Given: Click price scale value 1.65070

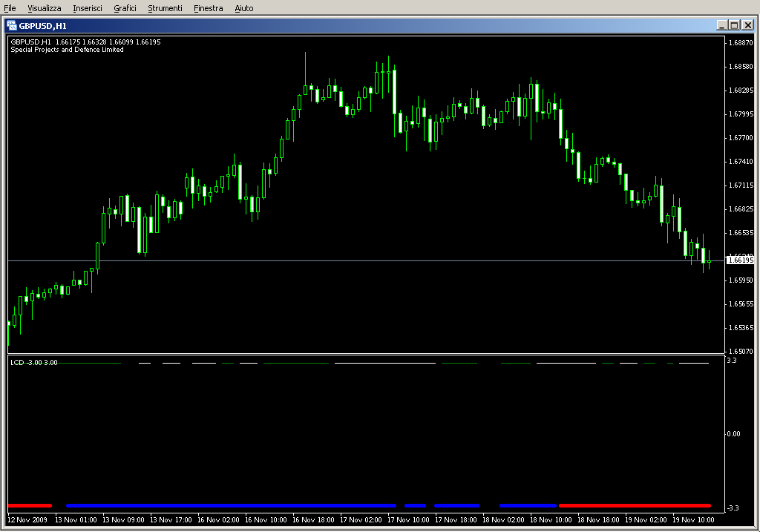Looking at the screenshot, I should [x=741, y=351].
